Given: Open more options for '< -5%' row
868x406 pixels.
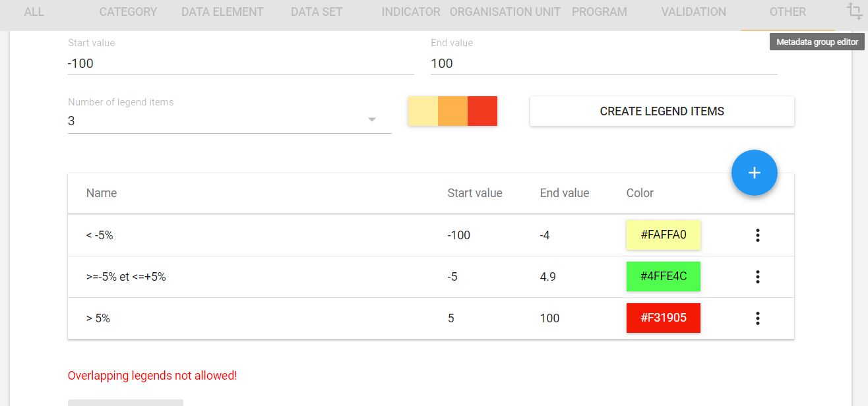Looking at the screenshot, I should pos(757,235).
